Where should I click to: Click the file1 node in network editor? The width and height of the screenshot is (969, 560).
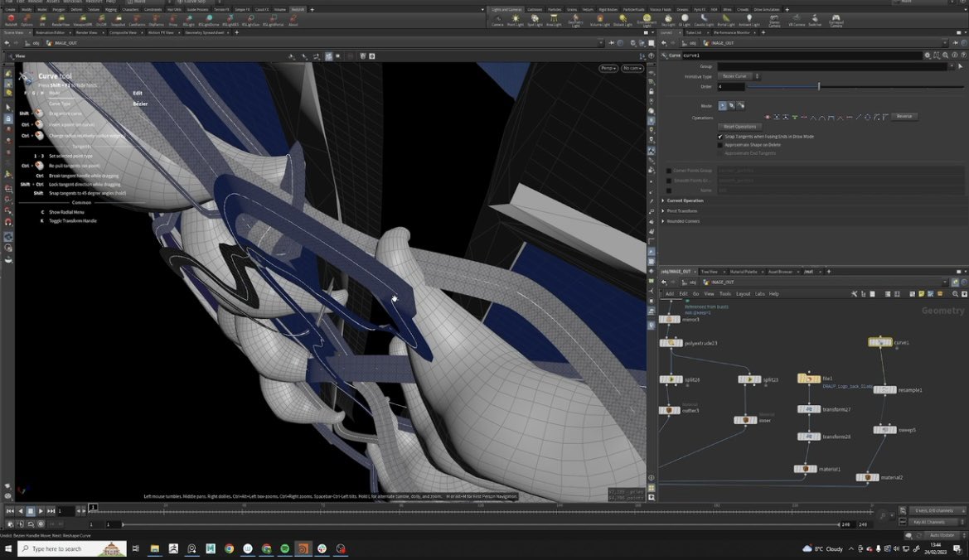[808, 379]
